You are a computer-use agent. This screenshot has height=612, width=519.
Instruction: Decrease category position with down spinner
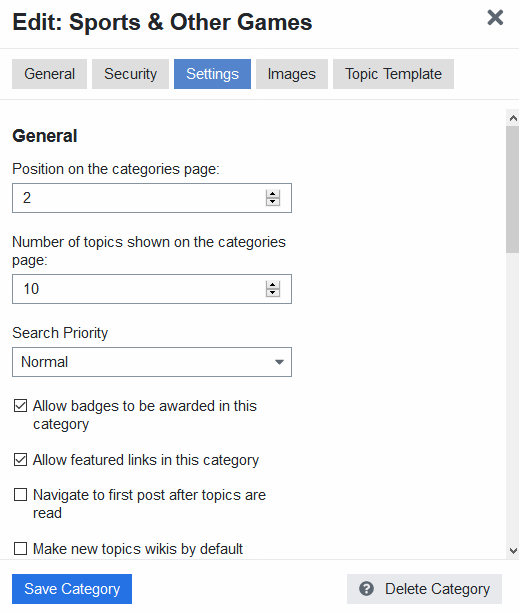(x=273, y=202)
